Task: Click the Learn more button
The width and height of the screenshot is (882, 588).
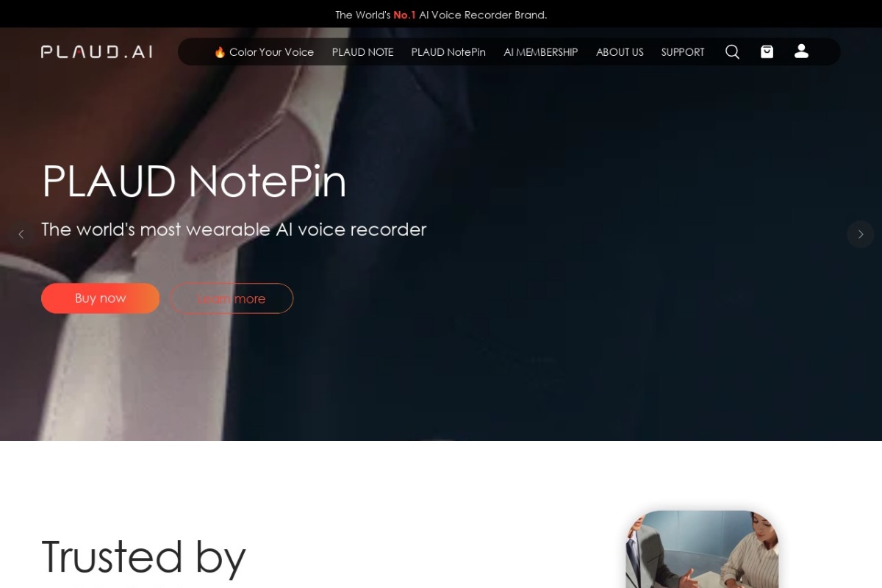Action: pos(232,298)
